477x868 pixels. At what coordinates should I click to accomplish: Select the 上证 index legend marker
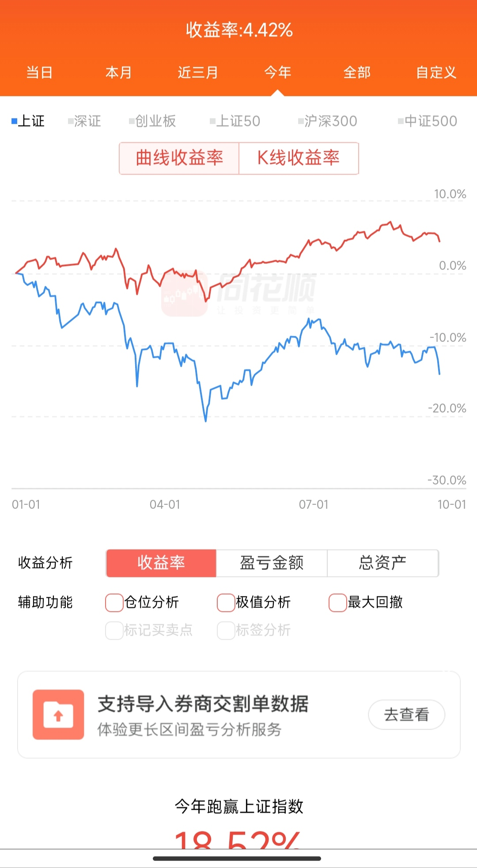[x=28, y=121]
